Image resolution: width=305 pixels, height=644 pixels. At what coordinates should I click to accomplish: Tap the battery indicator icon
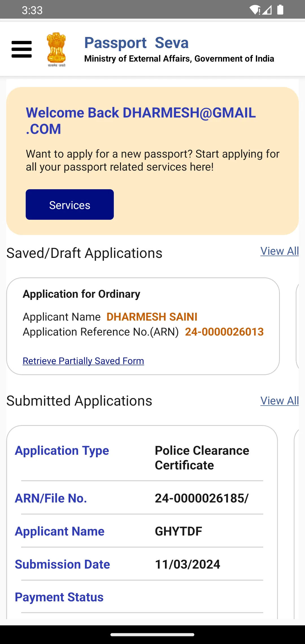tap(280, 10)
